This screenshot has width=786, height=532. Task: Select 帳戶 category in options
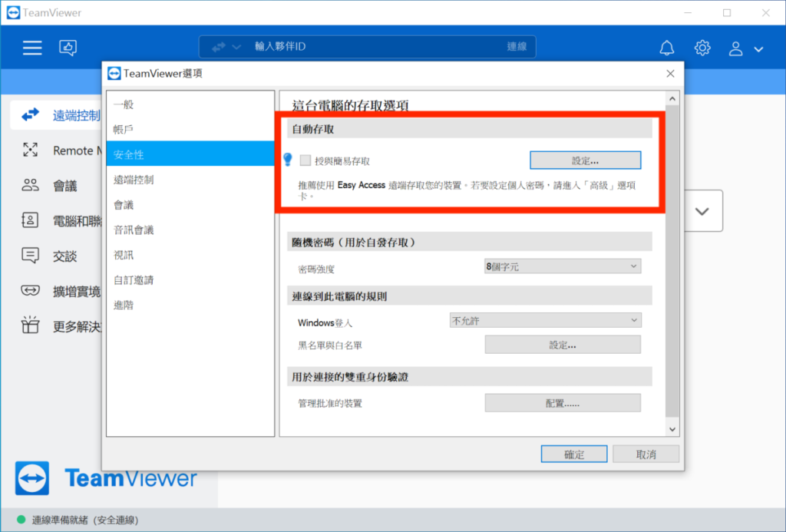point(190,130)
